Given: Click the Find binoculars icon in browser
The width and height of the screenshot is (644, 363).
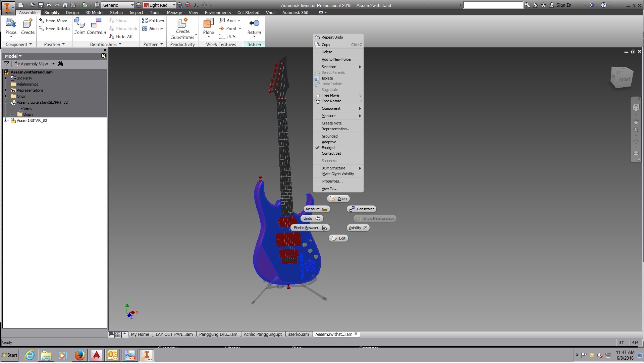Looking at the screenshot, I should click(60, 64).
